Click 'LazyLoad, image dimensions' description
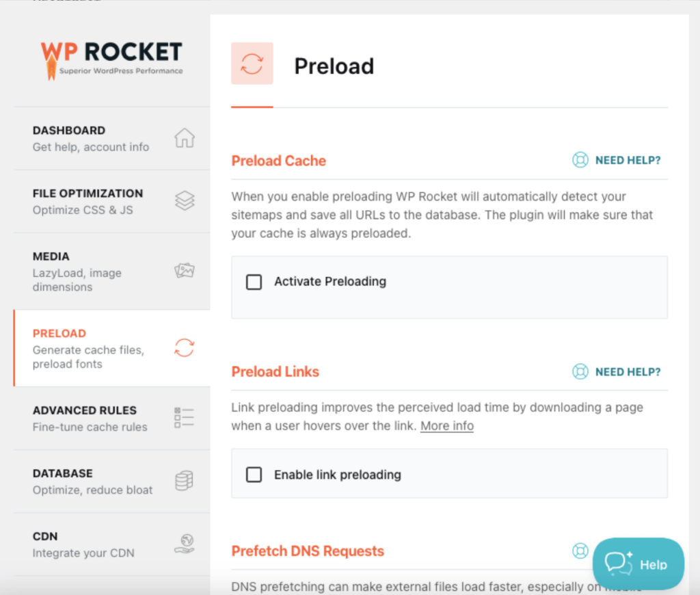700x595 pixels. [x=77, y=280]
